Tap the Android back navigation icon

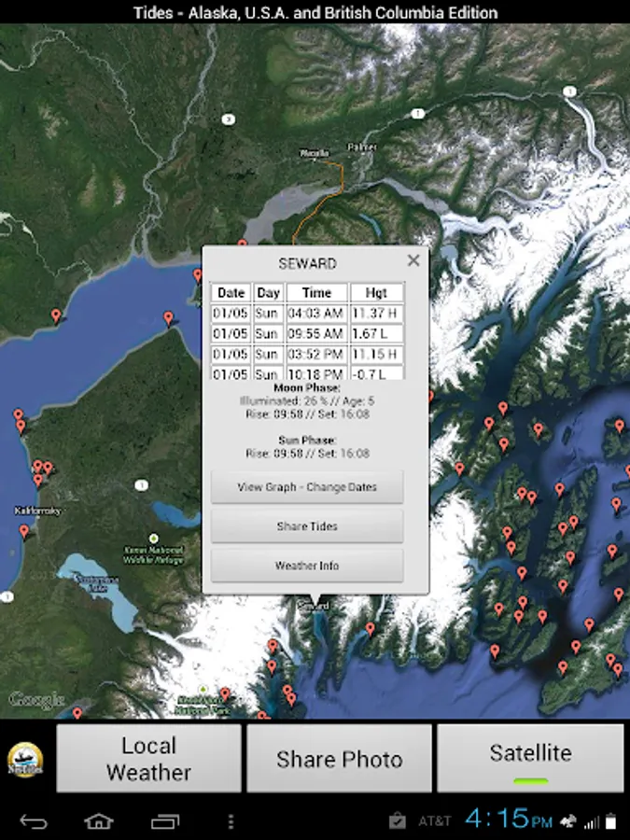[34, 821]
